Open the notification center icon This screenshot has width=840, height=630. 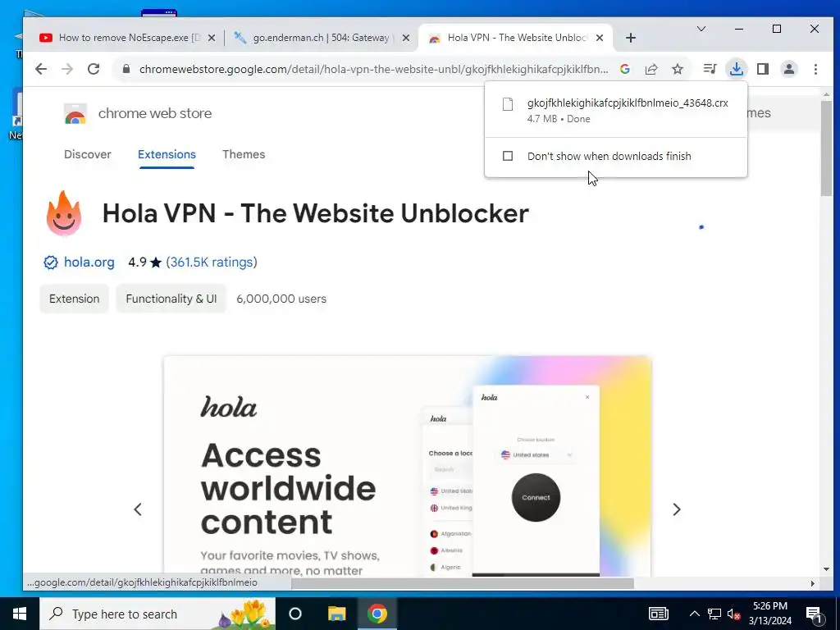tap(814, 614)
